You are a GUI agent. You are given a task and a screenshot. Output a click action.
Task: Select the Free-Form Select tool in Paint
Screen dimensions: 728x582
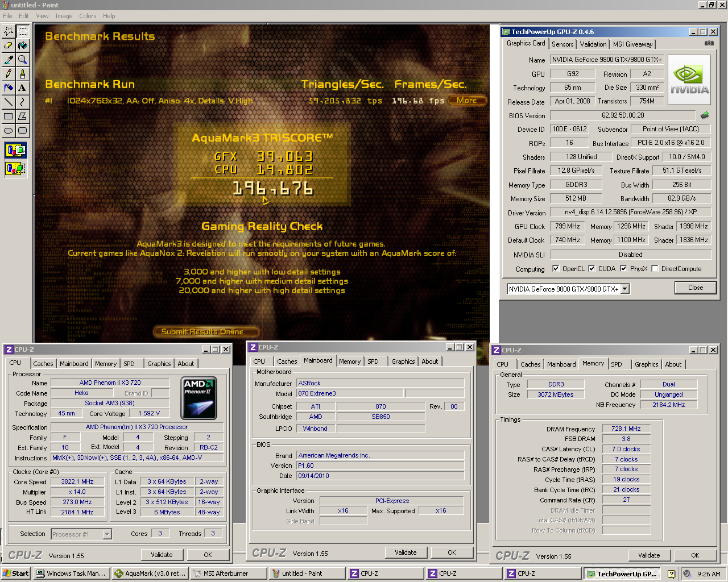9,31
